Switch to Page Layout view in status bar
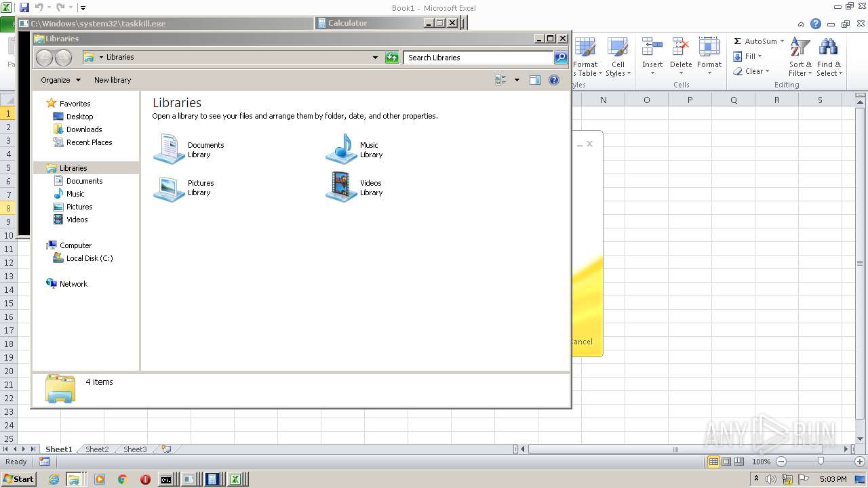This screenshot has width=868, height=488. tap(726, 462)
